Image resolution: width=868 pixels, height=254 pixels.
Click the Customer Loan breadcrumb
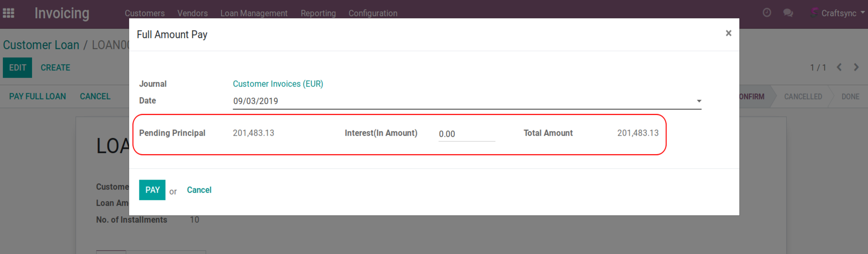(x=41, y=45)
